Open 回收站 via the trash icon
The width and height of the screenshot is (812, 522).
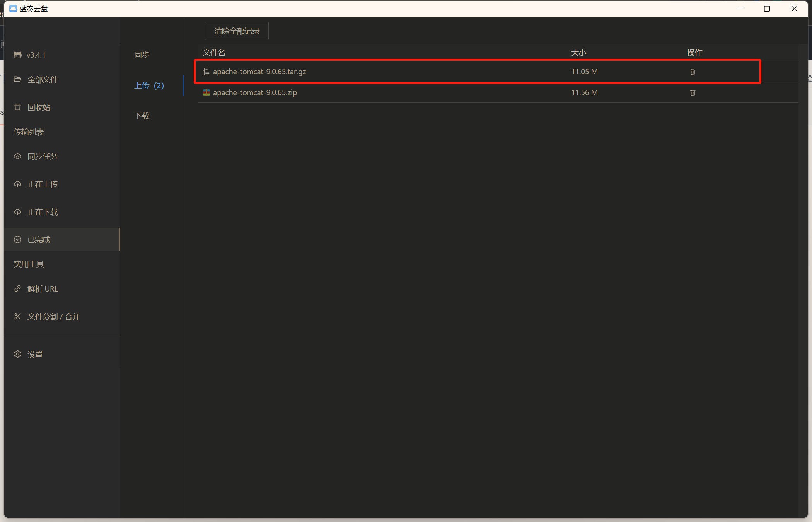coord(17,107)
